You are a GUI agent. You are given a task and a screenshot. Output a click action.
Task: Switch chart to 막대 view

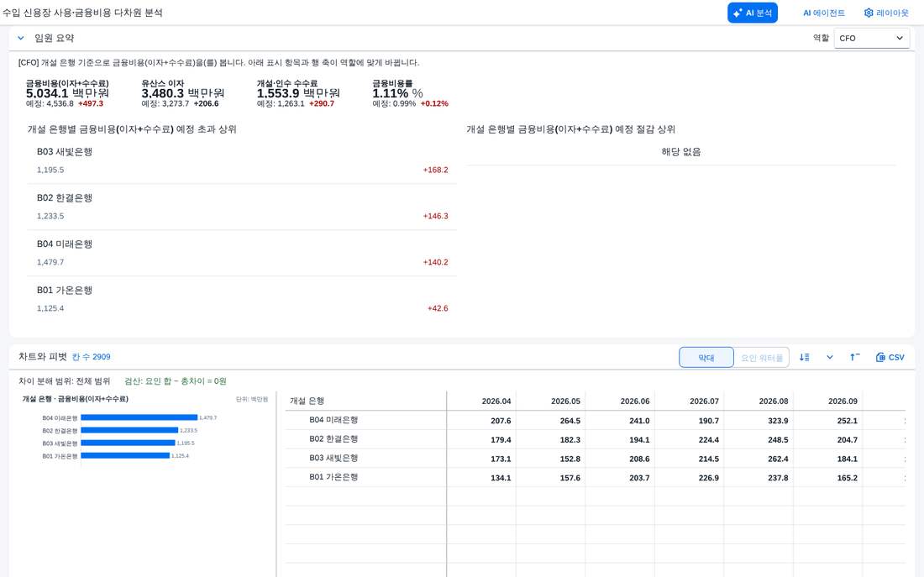pyautogui.click(x=706, y=357)
